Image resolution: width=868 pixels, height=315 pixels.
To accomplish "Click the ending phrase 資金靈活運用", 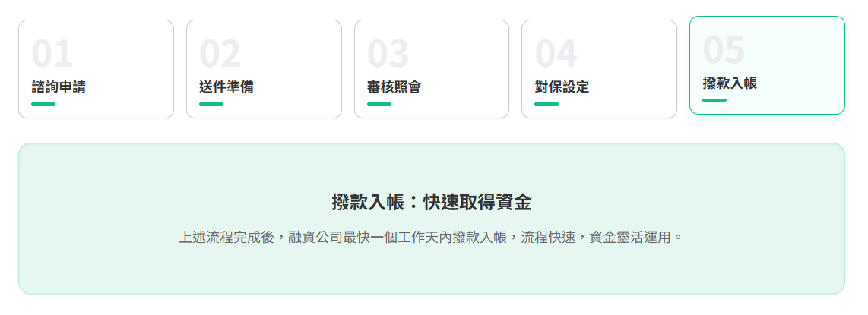I will point(633,238).
